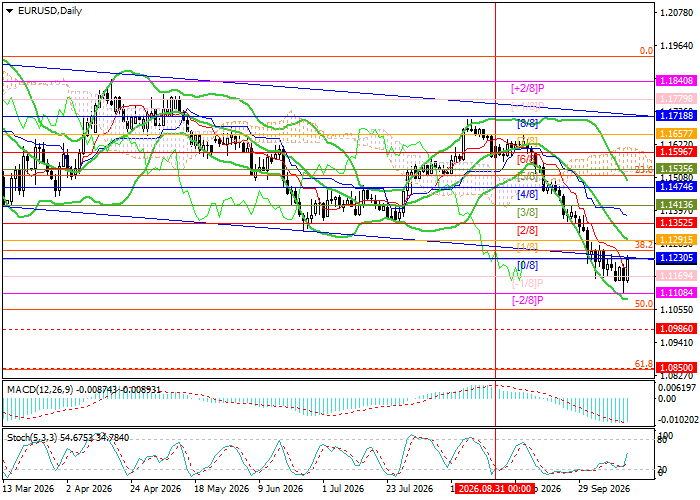This screenshot has width=700, height=500.
Task: Click the MACD(12,26,9) indicator label
Action: coord(40,390)
